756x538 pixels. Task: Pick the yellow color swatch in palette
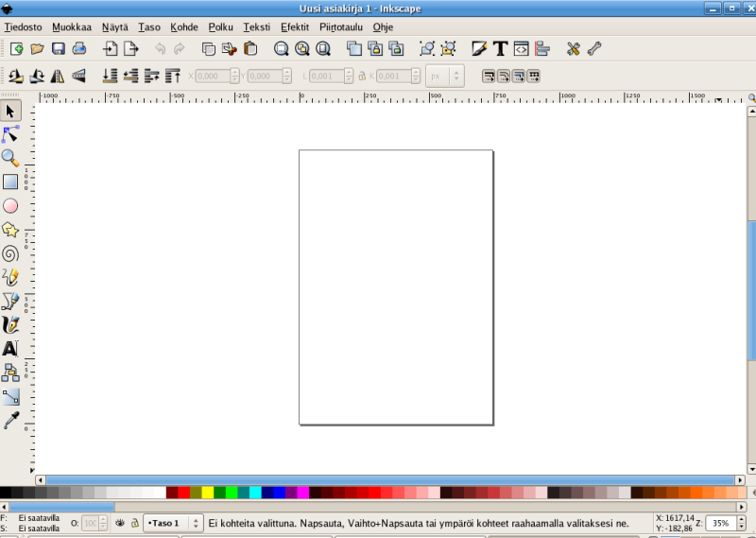coord(208,493)
